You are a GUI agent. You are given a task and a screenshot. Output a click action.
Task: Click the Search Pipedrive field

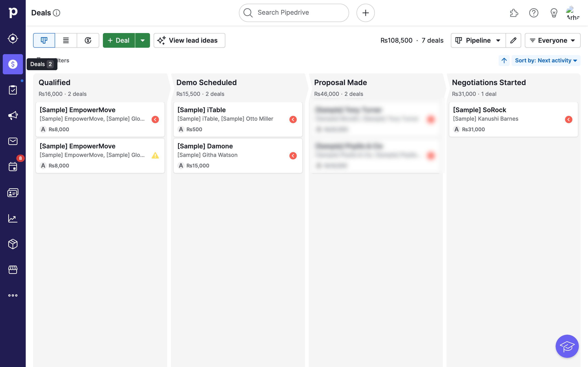pyautogui.click(x=294, y=13)
